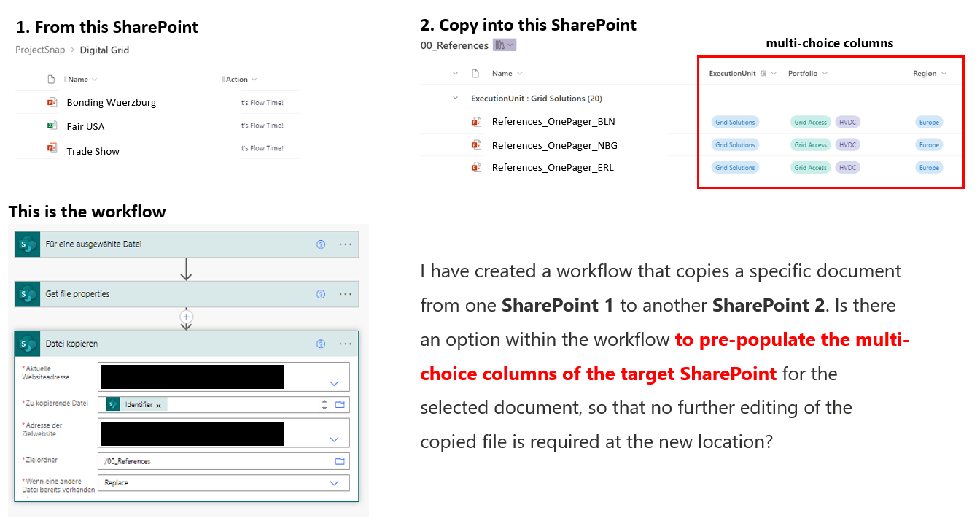The height and width of the screenshot is (521, 980).
Task: Insert a new step via the plus button
Action: (186, 317)
